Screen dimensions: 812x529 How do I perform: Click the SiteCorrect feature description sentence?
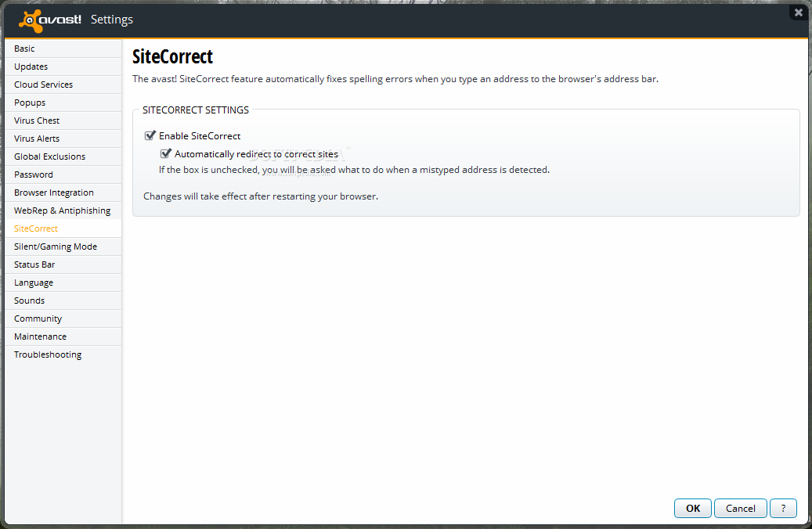[x=395, y=79]
